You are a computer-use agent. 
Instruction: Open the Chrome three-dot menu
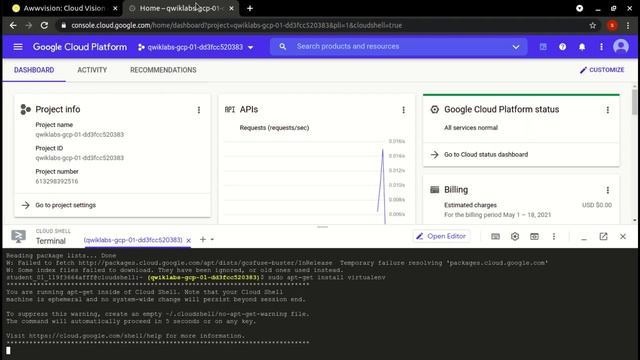click(x=628, y=25)
